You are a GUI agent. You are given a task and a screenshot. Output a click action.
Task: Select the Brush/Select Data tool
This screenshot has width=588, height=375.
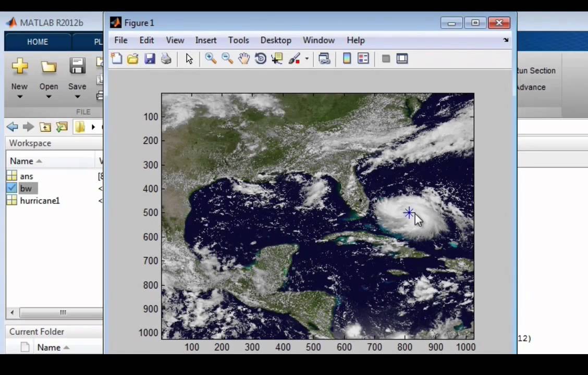tap(295, 58)
